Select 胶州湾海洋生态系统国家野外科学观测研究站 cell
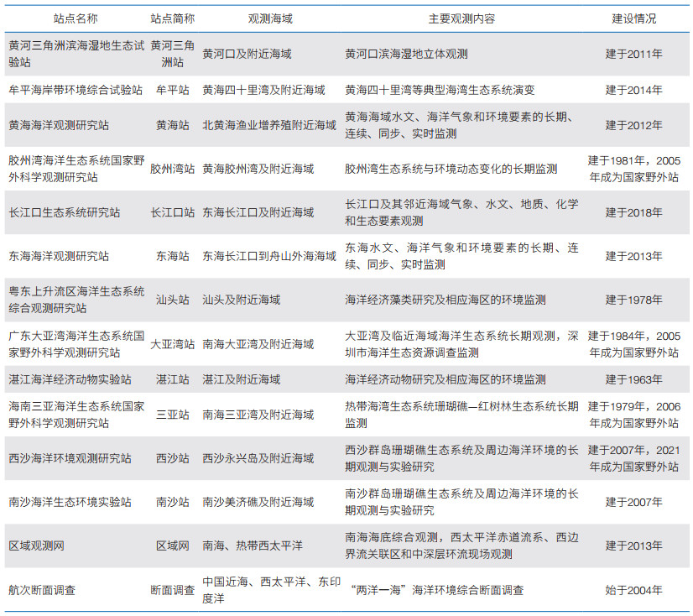Screen dimensions: 693x616 [76, 169]
